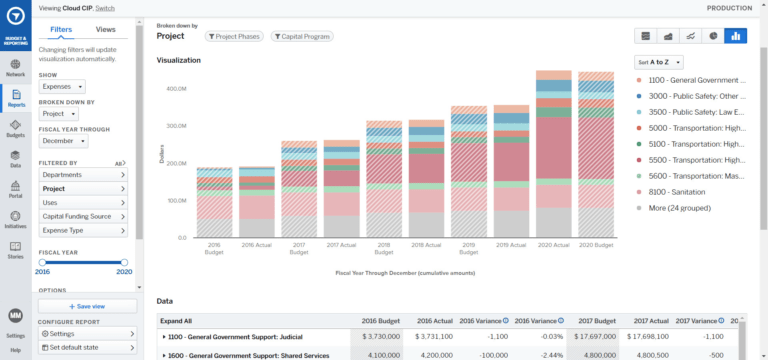Switch to stacked percentage chart view
The height and width of the screenshot is (360, 768).
pyautogui.click(x=646, y=36)
